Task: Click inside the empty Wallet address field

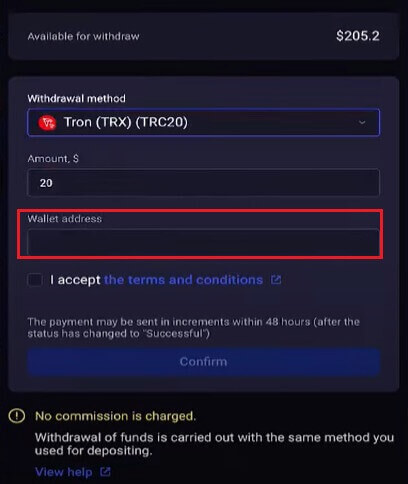Action: point(203,243)
